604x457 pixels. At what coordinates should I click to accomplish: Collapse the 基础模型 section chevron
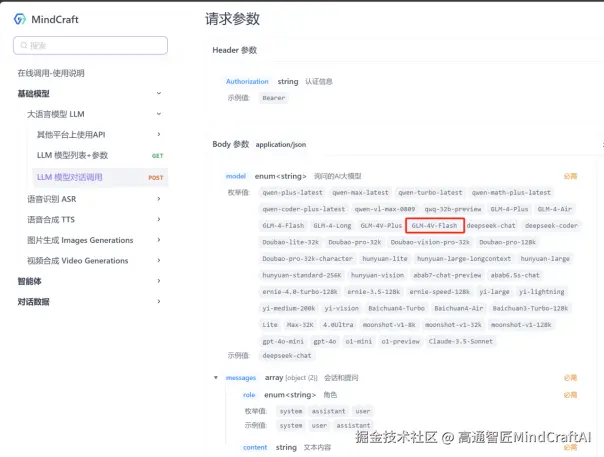coord(159,93)
